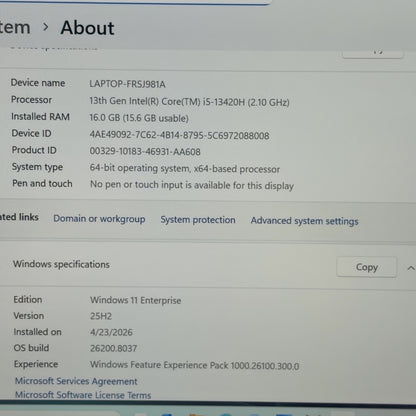Click the Version label
The image size is (416, 416).
coord(29,315)
